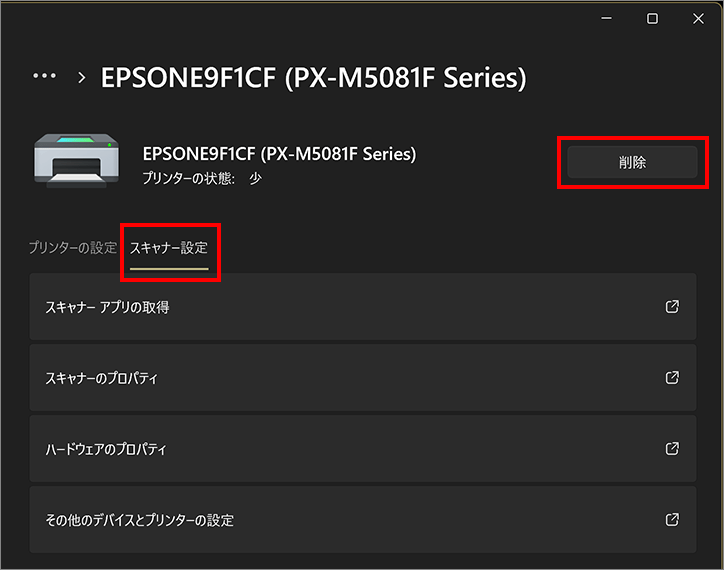Viewport: 724px width, 570px height.
Task: Open the ハードウェアのプロパティ row
Action: (363, 449)
